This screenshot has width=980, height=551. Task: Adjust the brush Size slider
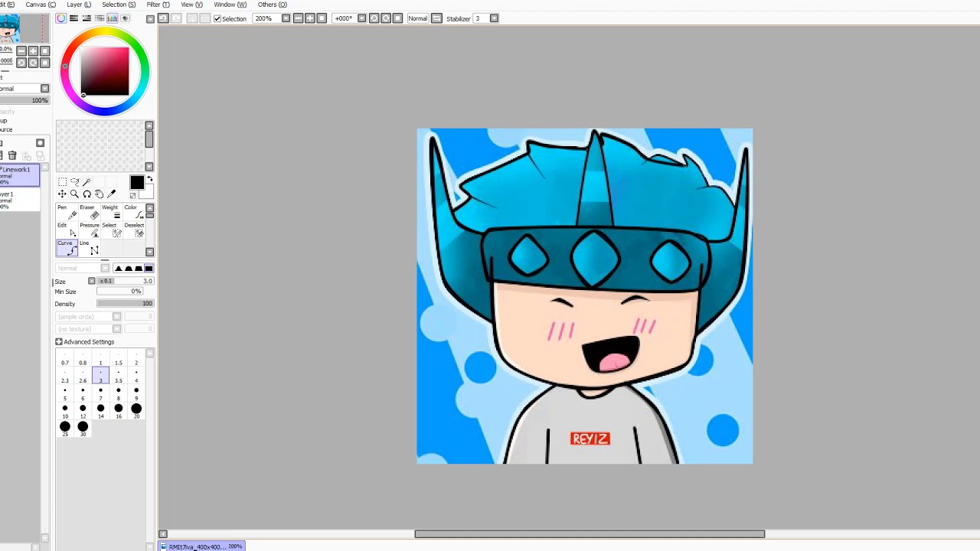click(126, 281)
